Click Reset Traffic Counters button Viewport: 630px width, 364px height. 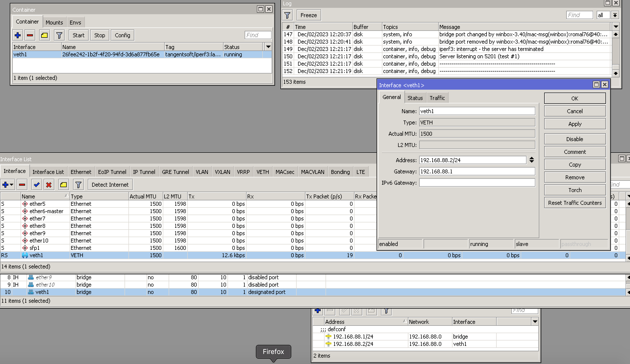click(575, 203)
